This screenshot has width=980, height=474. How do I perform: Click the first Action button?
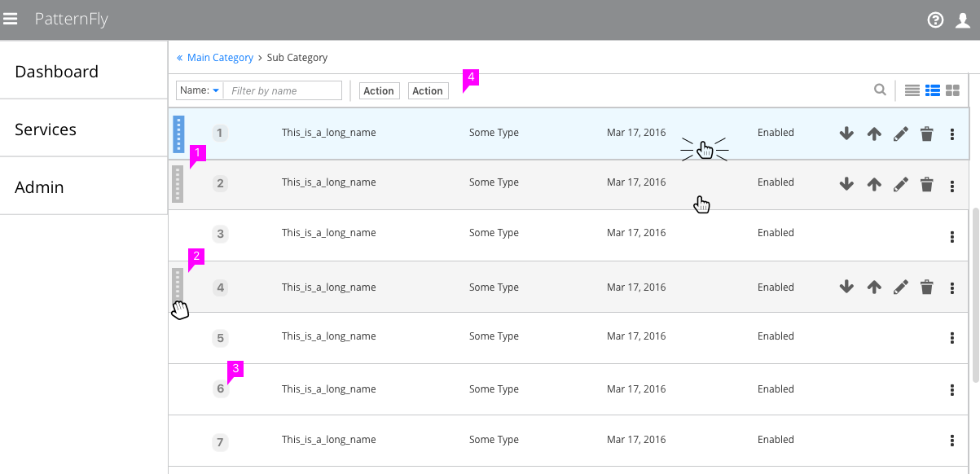(x=379, y=91)
